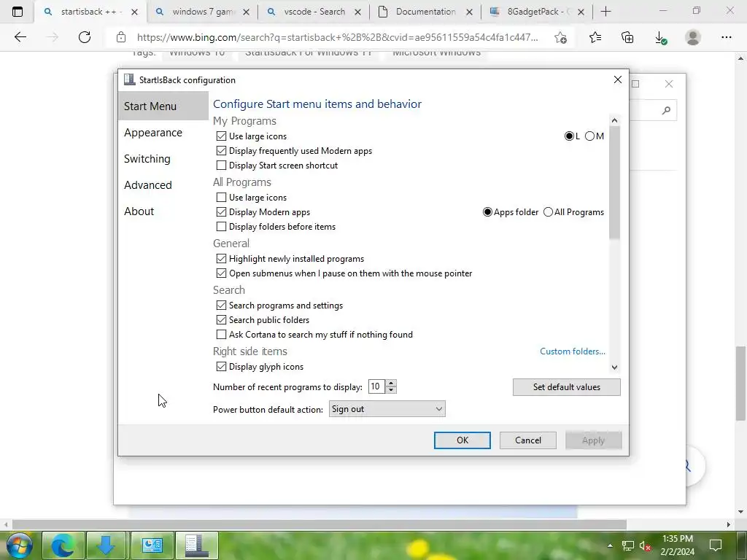Open Edge Settings and more ellipsis
The height and width of the screenshot is (560, 747).
point(726,37)
